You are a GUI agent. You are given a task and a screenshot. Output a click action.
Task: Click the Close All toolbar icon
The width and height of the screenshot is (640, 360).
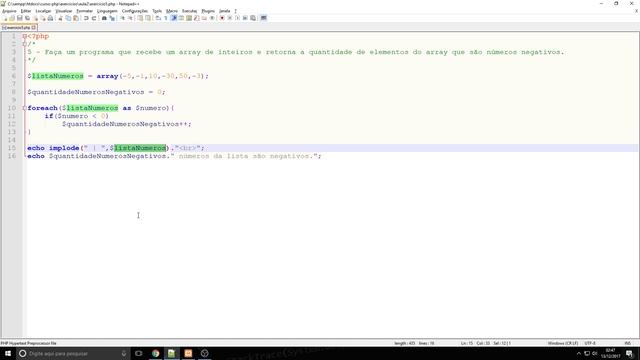(x=43, y=18)
